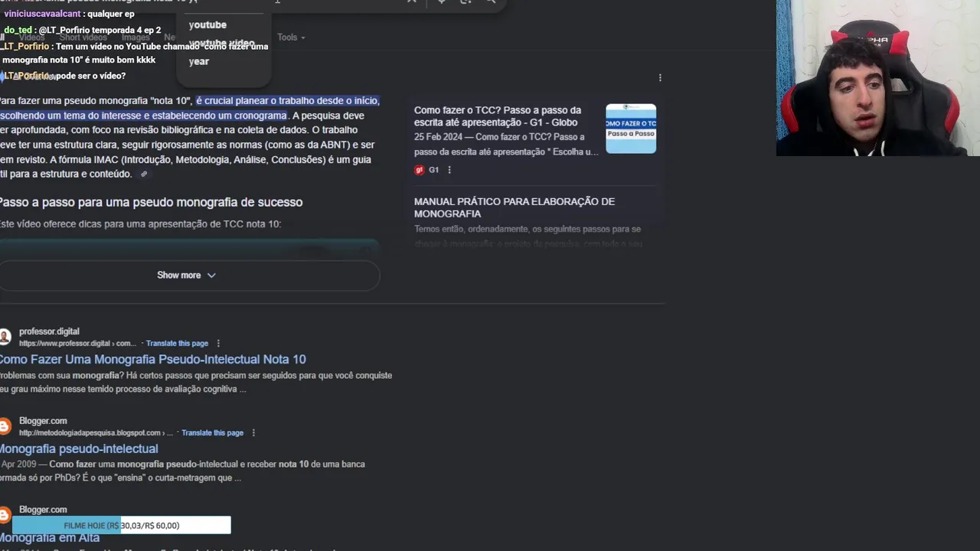Image resolution: width=980 pixels, height=551 pixels.
Task: Open the 'Monografia pseudo-intelectual' Blogger result
Action: point(79,448)
